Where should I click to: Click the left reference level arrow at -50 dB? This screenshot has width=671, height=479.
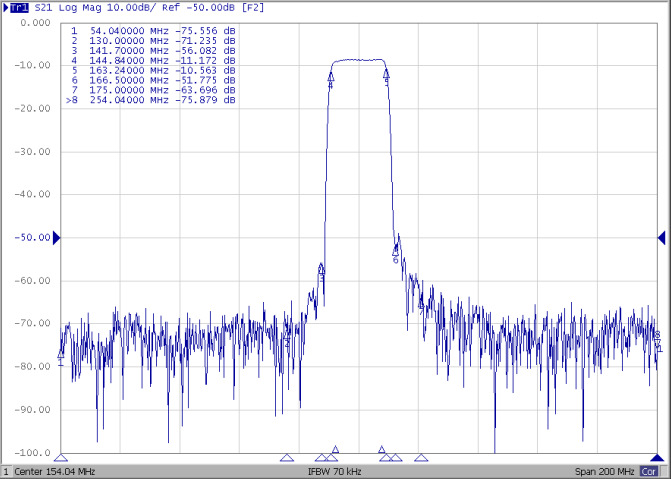tap(57, 237)
